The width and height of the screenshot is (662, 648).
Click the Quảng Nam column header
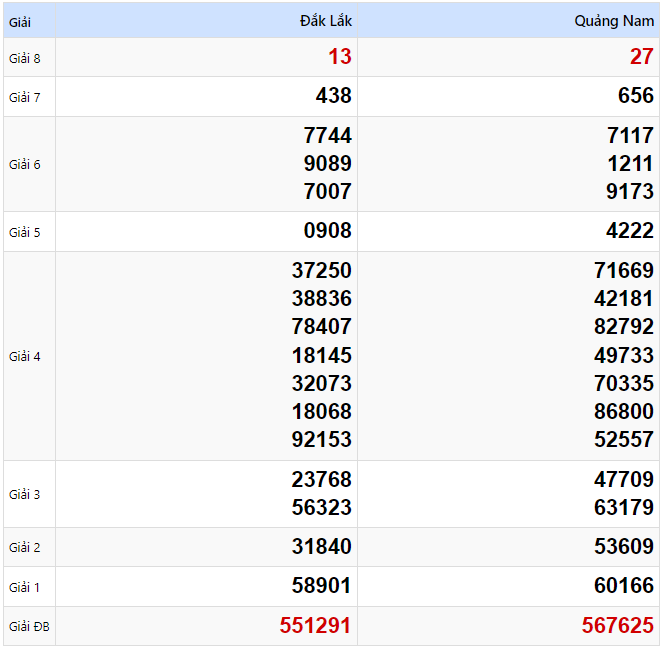tap(614, 21)
